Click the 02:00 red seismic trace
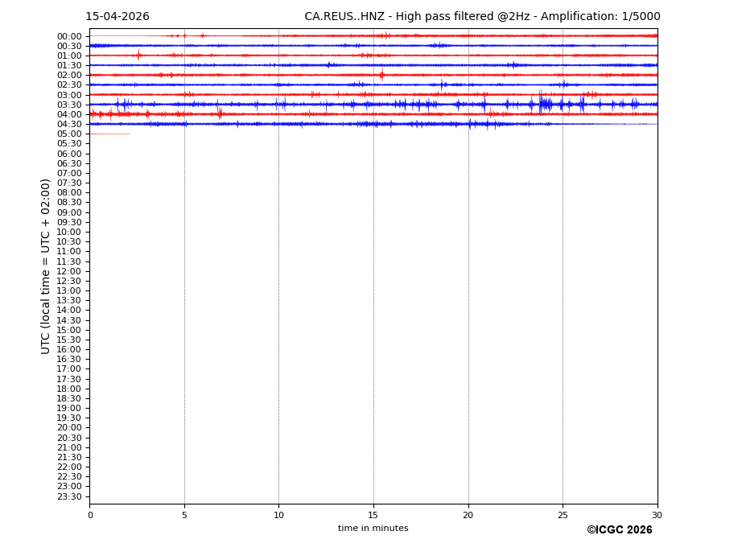 pyautogui.click(x=373, y=75)
